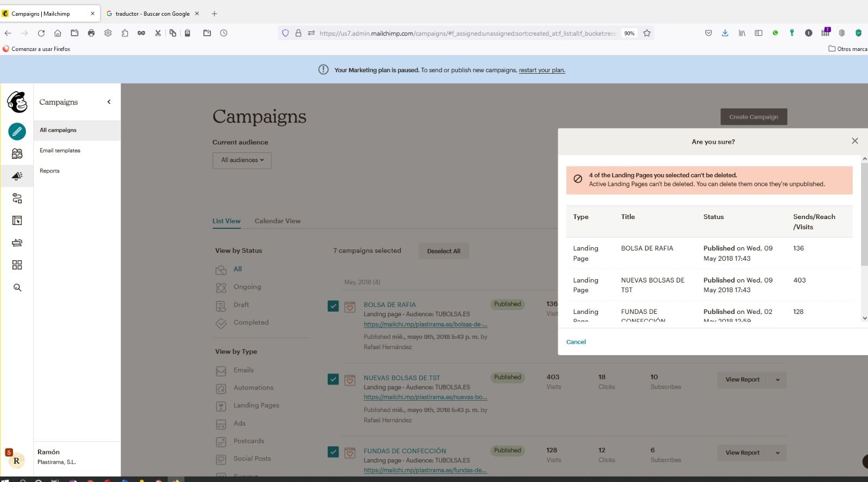Expand View Report arrow for FUNDAS DE CONFECCIÓN
The width and height of the screenshot is (868, 482).
(777, 453)
